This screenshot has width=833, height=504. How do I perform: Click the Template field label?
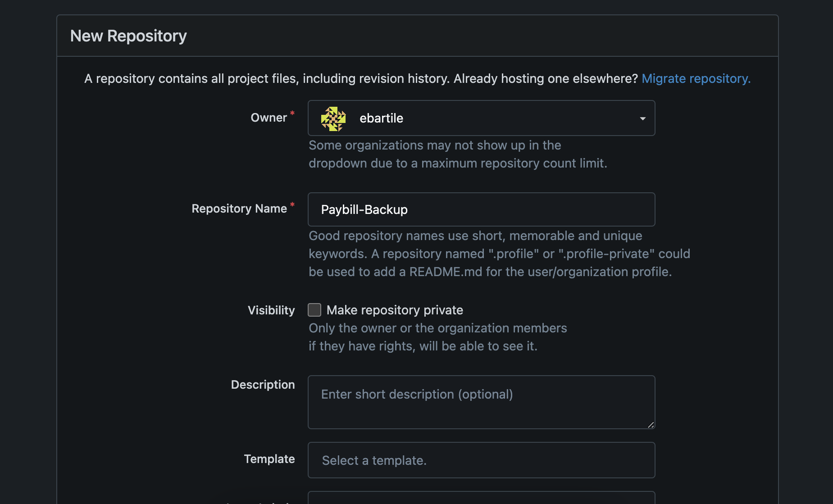[x=269, y=459]
